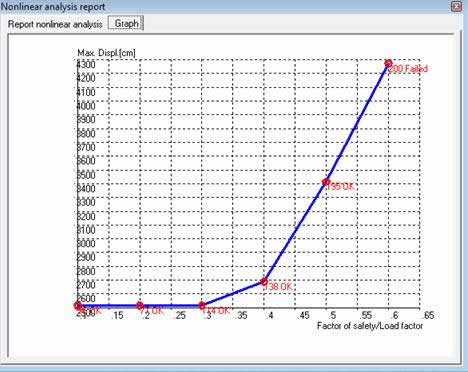Click the .25 tick on the horizontal axis
Screen dimensions: 468x372
tap(179, 315)
